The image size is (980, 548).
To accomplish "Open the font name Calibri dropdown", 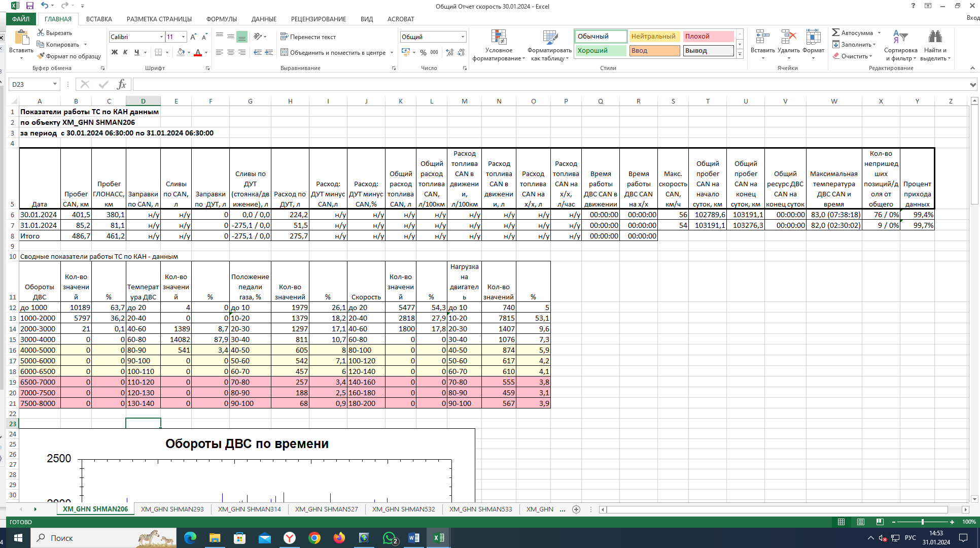I will tap(161, 37).
